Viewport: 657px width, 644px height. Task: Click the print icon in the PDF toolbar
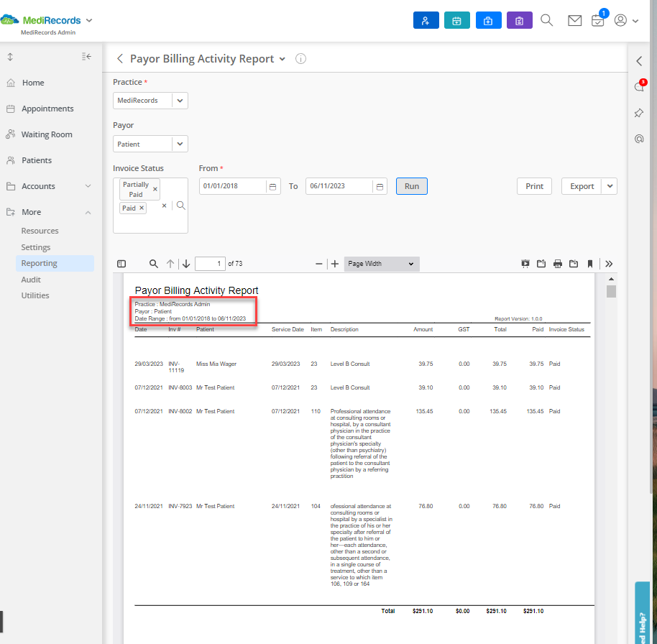coord(557,264)
